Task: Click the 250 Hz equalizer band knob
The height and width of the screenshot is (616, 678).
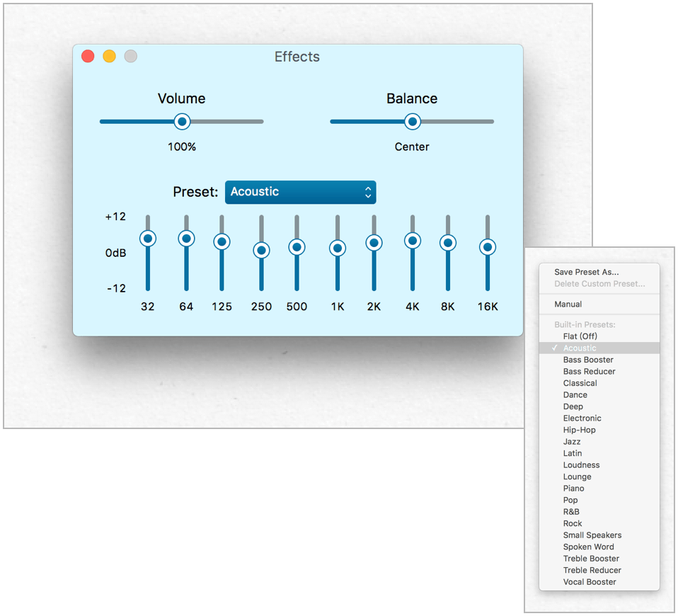Action: [262, 250]
